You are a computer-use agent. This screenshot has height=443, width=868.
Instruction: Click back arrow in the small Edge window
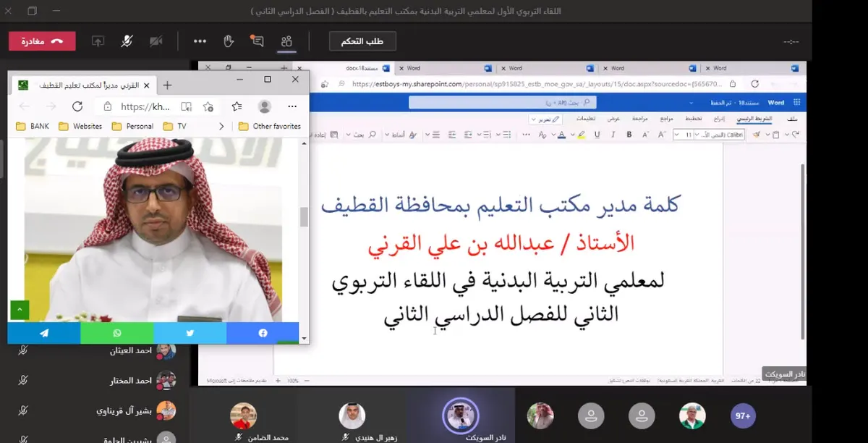[25, 106]
